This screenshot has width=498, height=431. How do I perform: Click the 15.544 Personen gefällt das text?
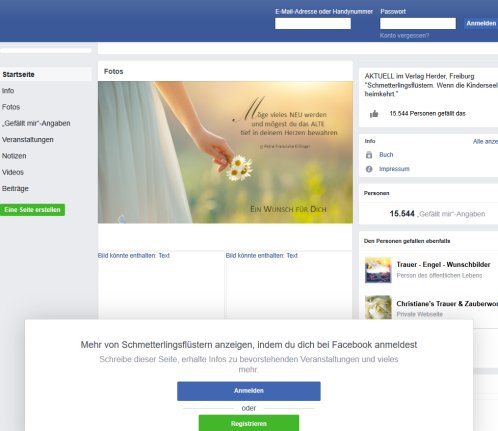428,114
